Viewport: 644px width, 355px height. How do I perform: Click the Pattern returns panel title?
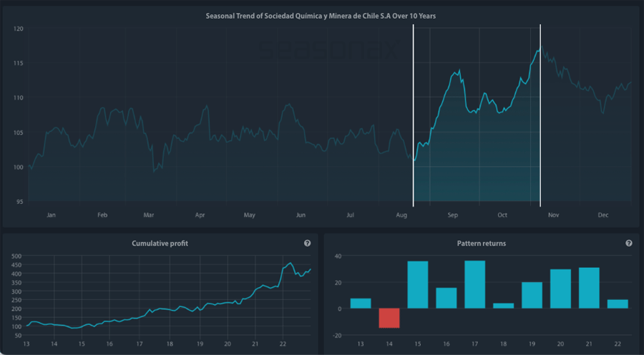tap(481, 243)
